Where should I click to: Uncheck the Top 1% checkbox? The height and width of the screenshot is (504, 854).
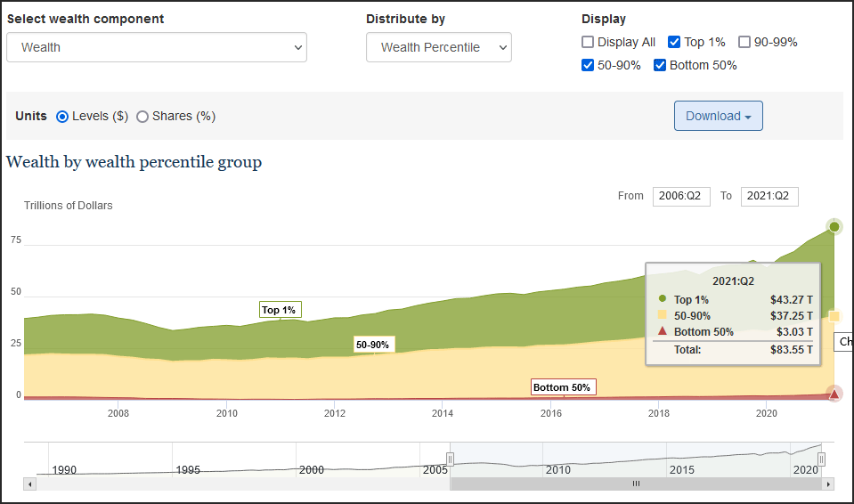coord(674,42)
